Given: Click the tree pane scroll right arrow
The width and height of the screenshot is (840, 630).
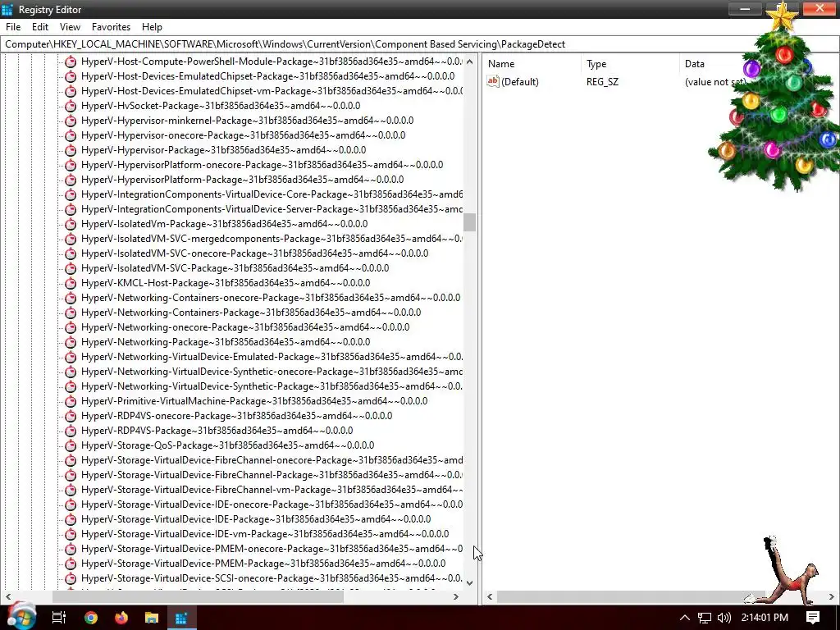Looking at the screenshot, I should click(456, 596).
